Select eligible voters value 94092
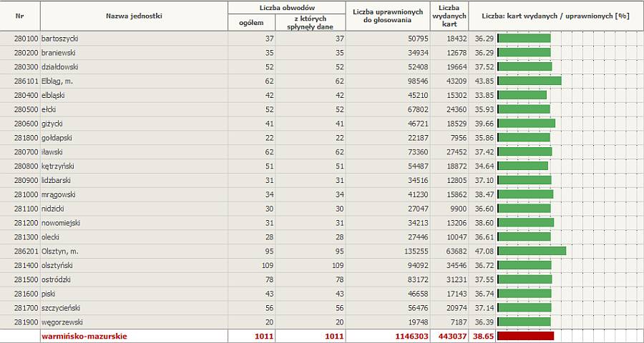 point(418,265)
